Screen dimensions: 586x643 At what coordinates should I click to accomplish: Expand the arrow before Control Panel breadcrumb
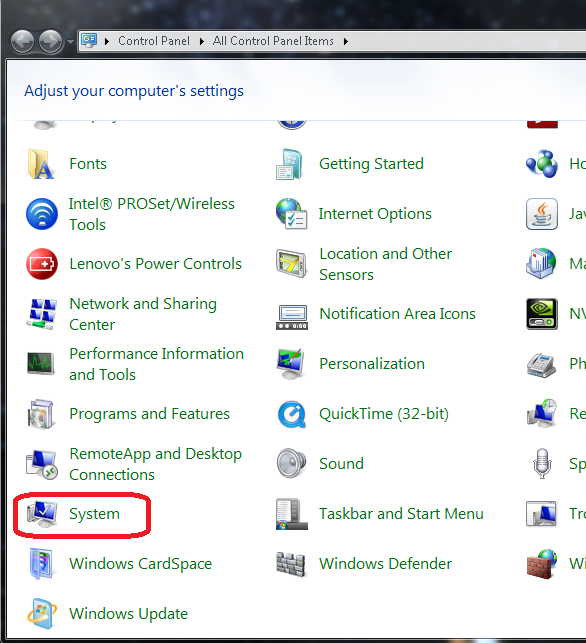pyautogui.click(x=107, y=41)
